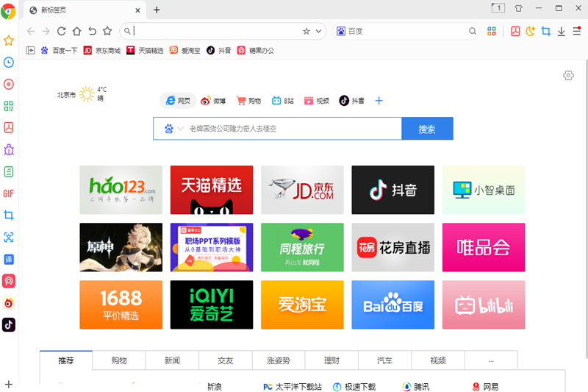This screenshot has width=588, height=392.
Task: Click the screenshot crop icon in toolbar
Action: (546, 31)
